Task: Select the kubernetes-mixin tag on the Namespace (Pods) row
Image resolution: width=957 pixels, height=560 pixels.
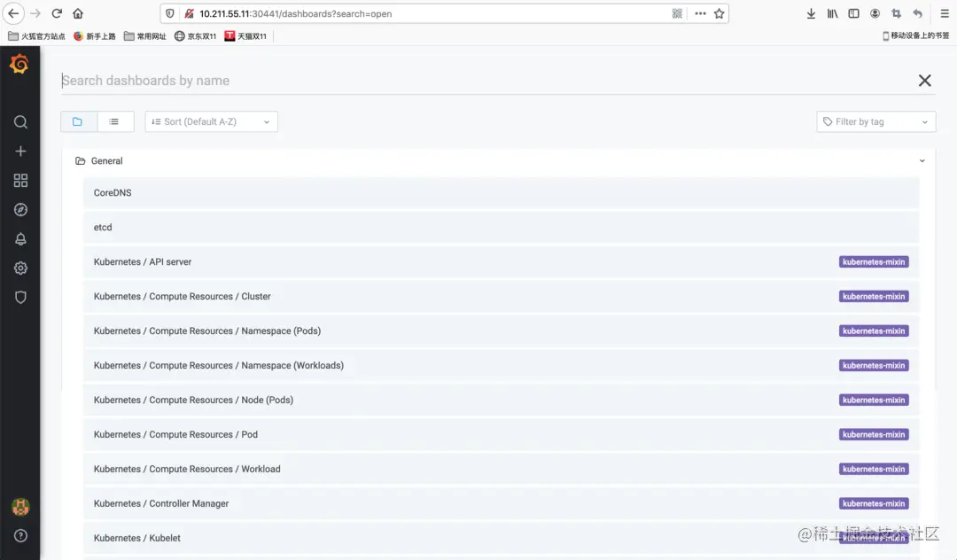Action: click(x=874, y=331)
